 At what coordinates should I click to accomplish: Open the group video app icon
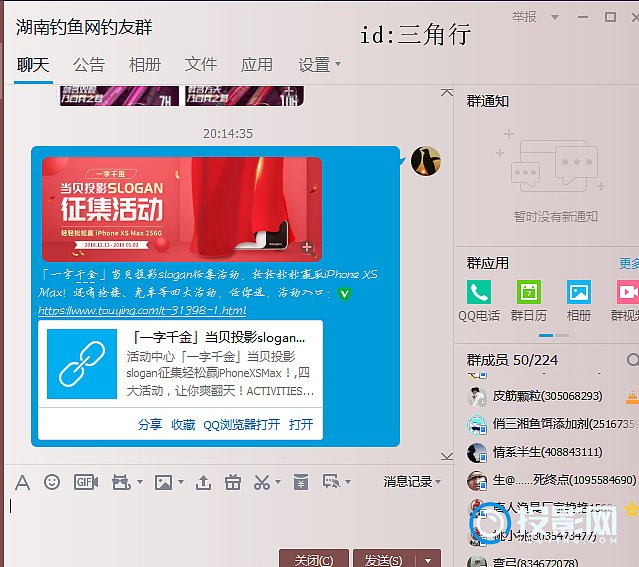click(628, 291)
